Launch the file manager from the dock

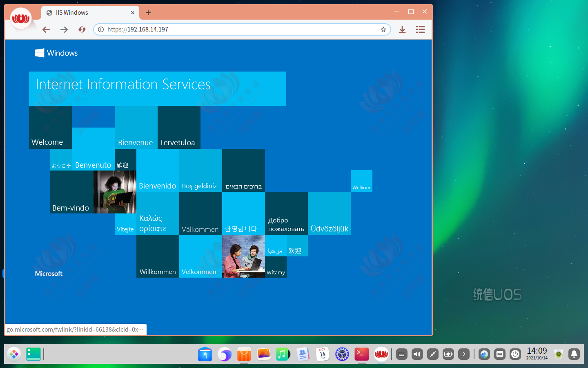coord(205,354)
